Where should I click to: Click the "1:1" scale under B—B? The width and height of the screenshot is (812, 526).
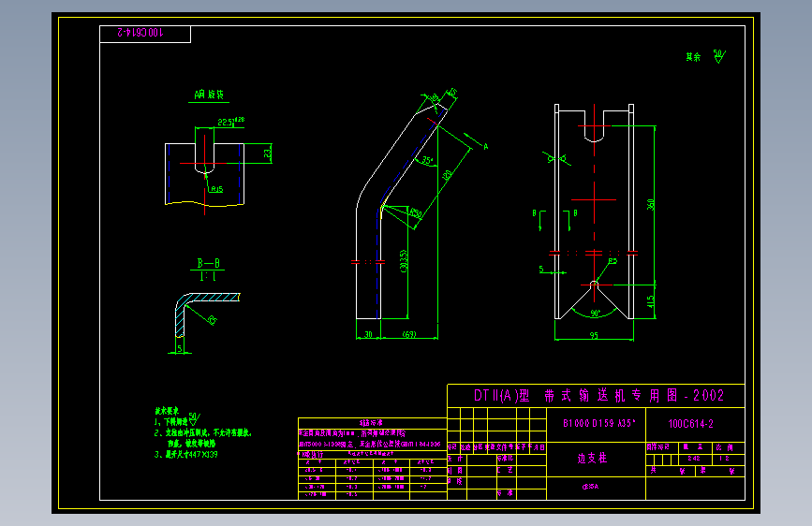tap(208, 276)
